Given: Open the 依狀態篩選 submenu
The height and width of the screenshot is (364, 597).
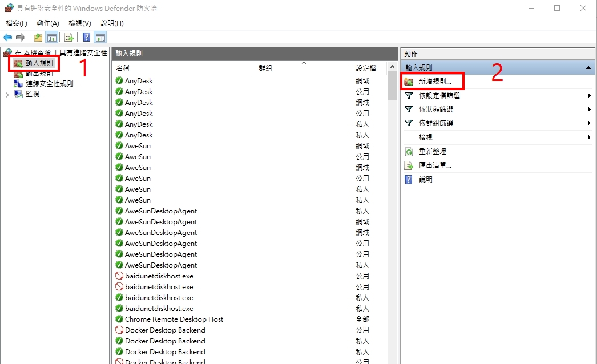Looking at the screenshot, I should click(498, 110).
